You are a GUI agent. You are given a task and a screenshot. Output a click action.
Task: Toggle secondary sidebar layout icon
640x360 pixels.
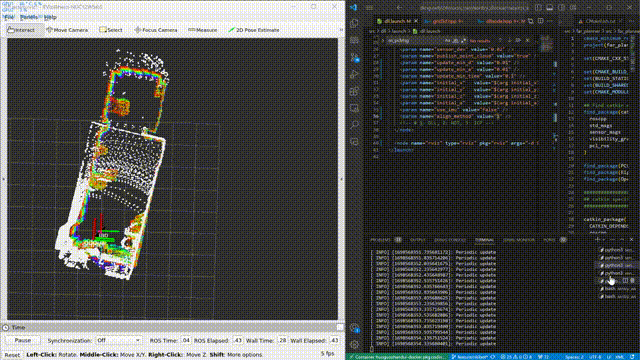pos(562,7)
